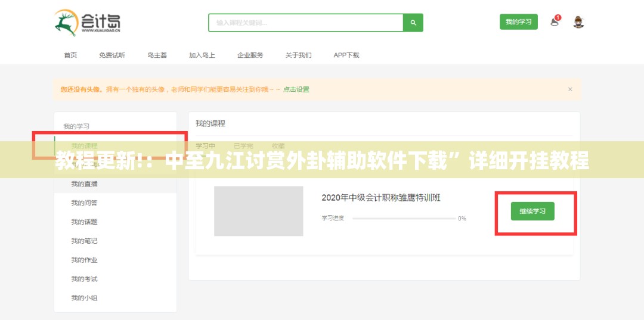Select 我的小组 in sidebar
The height and width of the screenshot is (320, 644).
pos(84,298)
